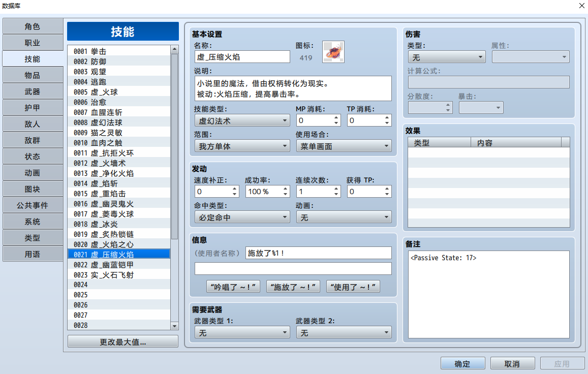
Task: Adjust the 成功率 spinner arrows
Action: [x=285, y=191]
